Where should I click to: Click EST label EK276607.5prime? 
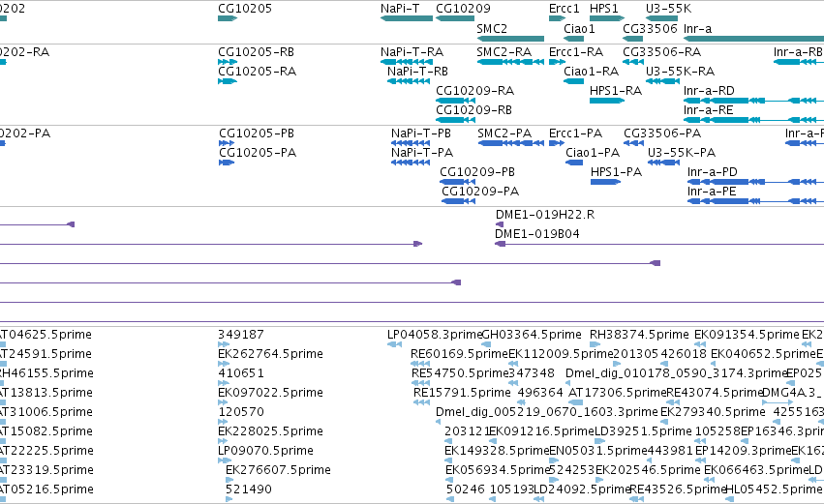pyautogui.click(x=278, y=470)
